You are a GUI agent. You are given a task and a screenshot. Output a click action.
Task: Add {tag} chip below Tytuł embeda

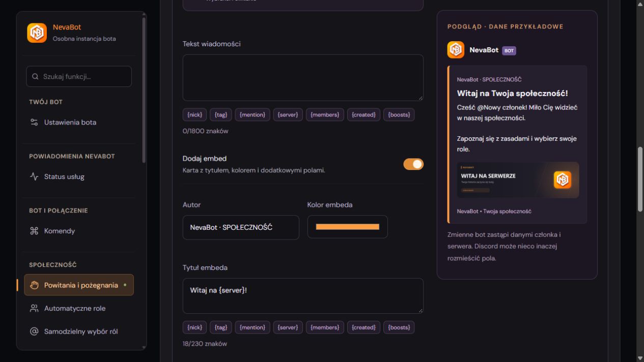pyautogui.click(x=221, y=327)
